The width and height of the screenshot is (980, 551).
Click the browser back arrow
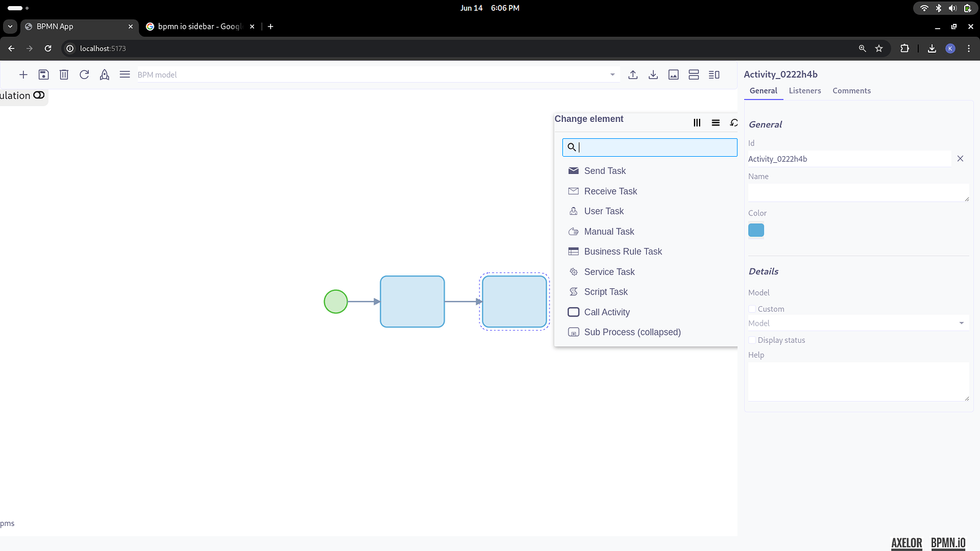pos(11,48)
